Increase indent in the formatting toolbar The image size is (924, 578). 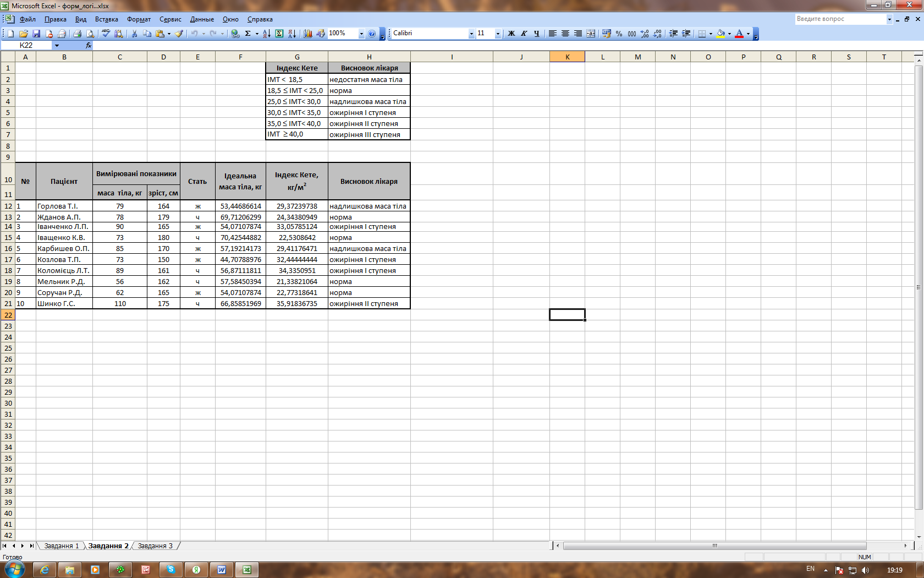pos(686,34)
